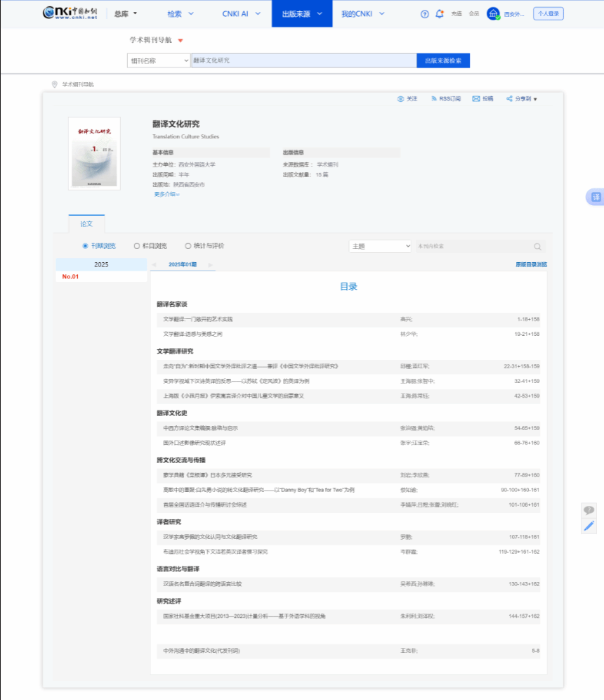The image size is (604, 700).
Task: Click the 本刊内检索 input field
Action: 475,246
